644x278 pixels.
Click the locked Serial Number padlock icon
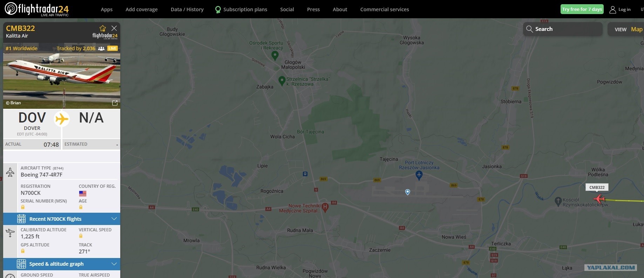23,207
